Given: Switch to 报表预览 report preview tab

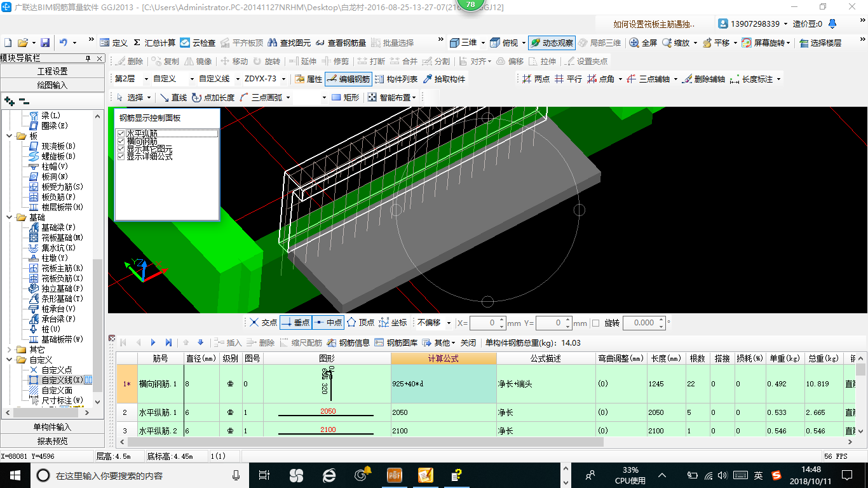Looking at the screenshot, I should click(x=52, y=441).
